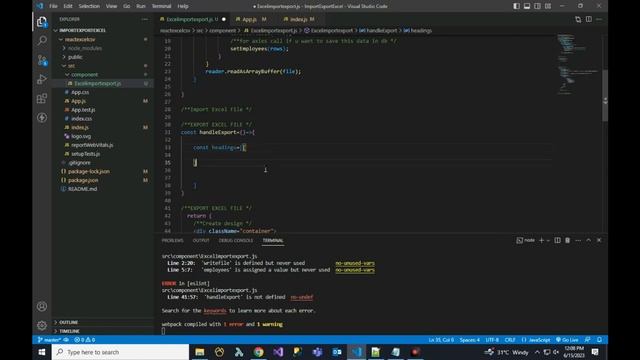Open the Manage gear icon

click(42, 325)
